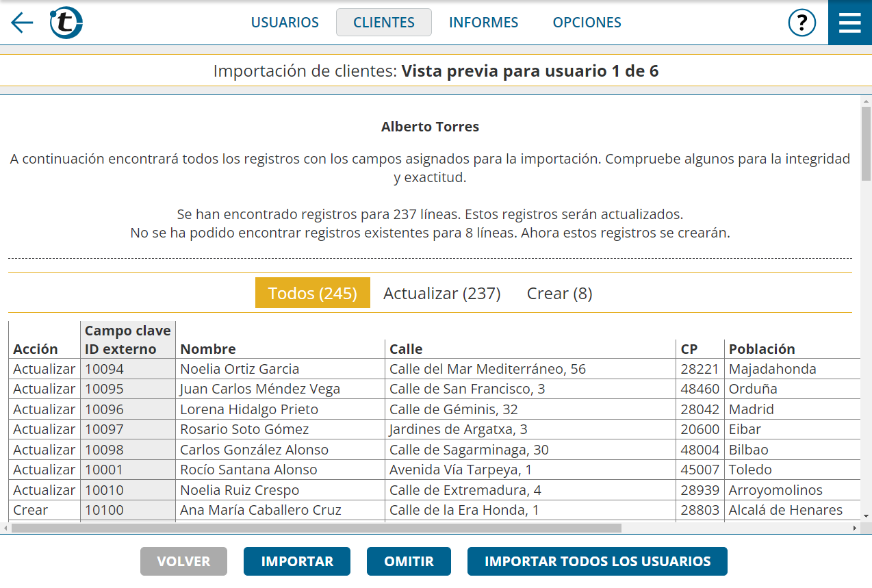The height and width of the screenshot is (588, 872).
Task: Click the vertical scrollbar down arrow
Action: pos(866,515)
